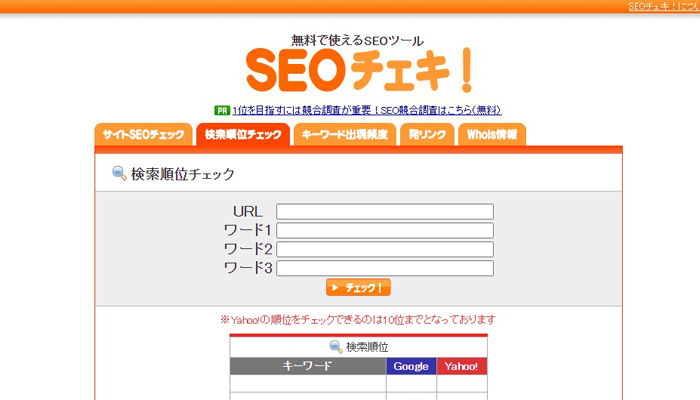Activate the ワード3 text field
This screenshot has width=700, height=400.
(385, 268)
